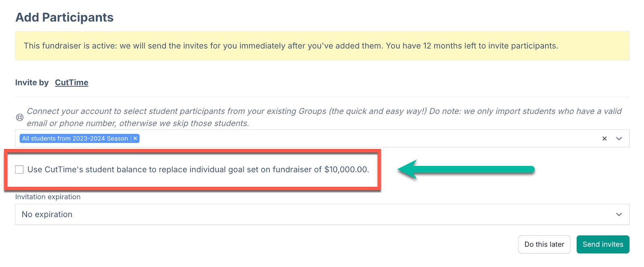
Task: Remove the 2023-2024 Season tag via its x
Action: click(x=136, y=139)
